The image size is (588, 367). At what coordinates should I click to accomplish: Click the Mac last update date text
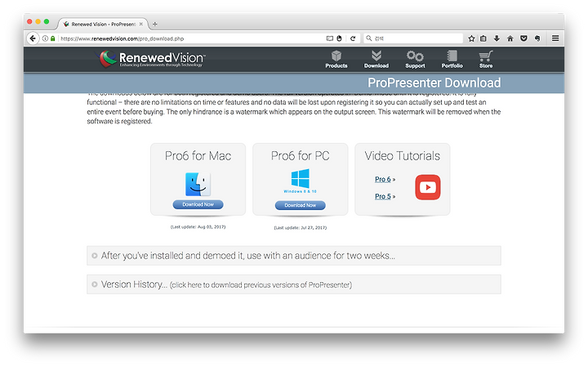point(198,227)
